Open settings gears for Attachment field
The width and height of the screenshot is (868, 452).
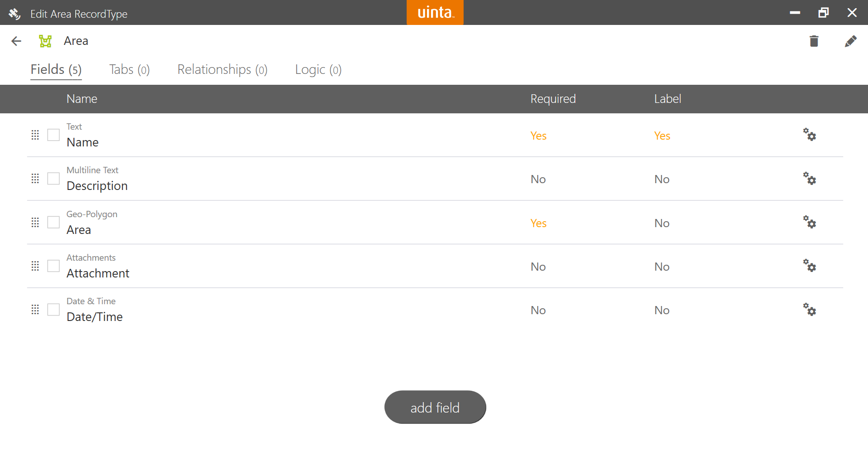tap(810, 266)
